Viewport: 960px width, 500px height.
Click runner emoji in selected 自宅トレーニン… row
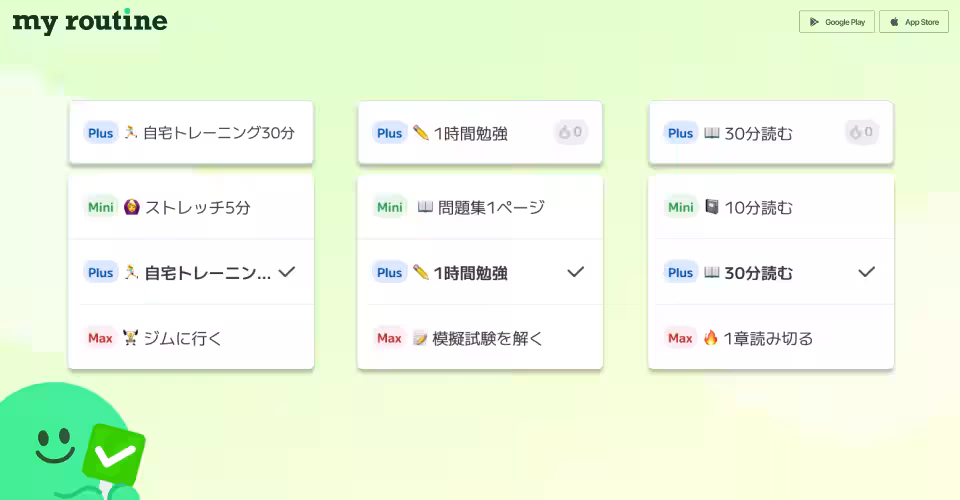pyautogui.click(x=131, y=272)
